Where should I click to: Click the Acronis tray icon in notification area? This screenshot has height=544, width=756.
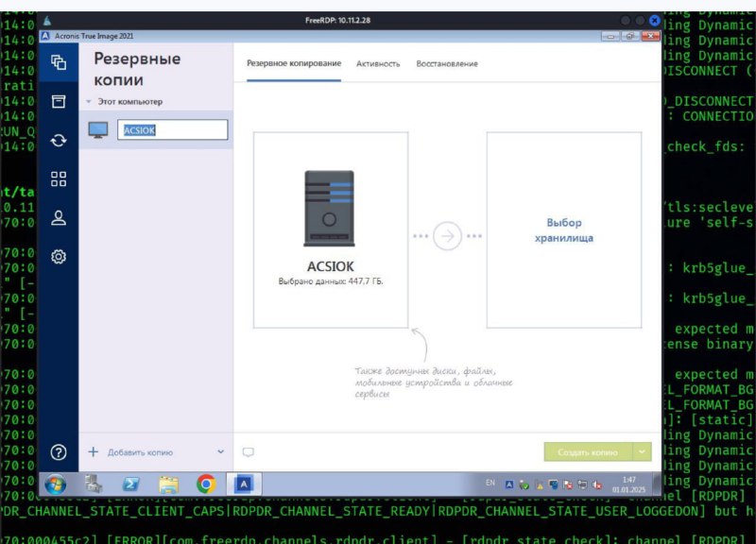tap(509, 485)
